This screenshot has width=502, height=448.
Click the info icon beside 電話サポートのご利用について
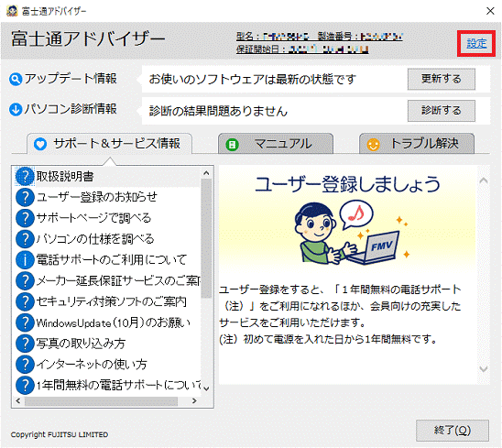point(25,259)
